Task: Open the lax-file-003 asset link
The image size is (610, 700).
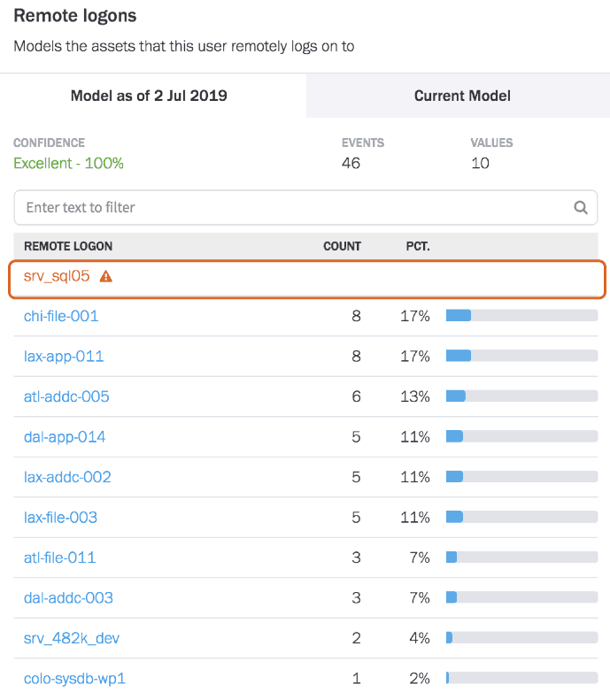Action: click(60, 518)
